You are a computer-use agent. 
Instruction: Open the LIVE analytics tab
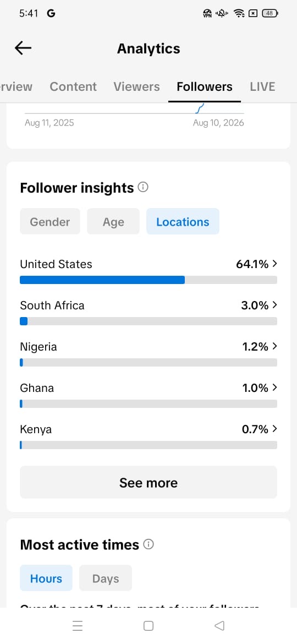262,86
